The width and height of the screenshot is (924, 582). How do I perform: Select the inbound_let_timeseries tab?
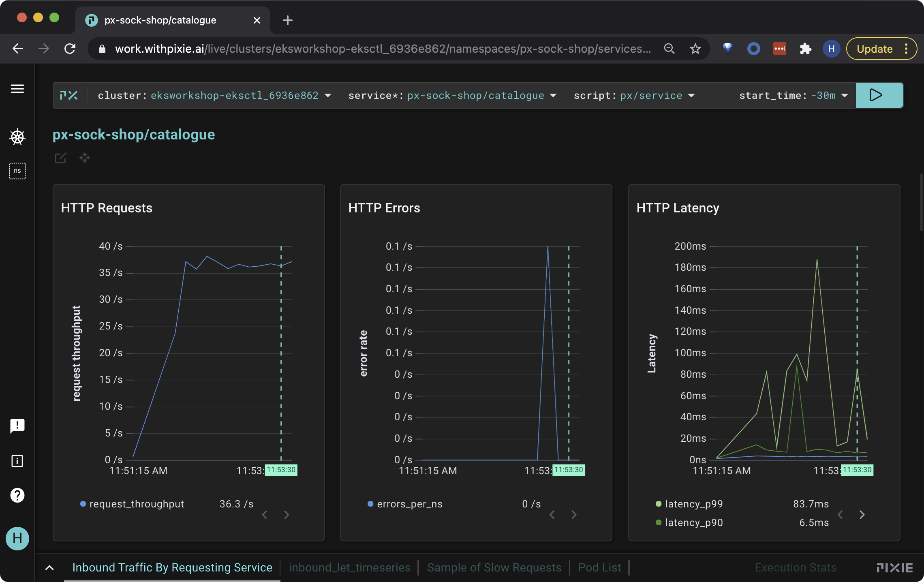(x=350, y=567)
